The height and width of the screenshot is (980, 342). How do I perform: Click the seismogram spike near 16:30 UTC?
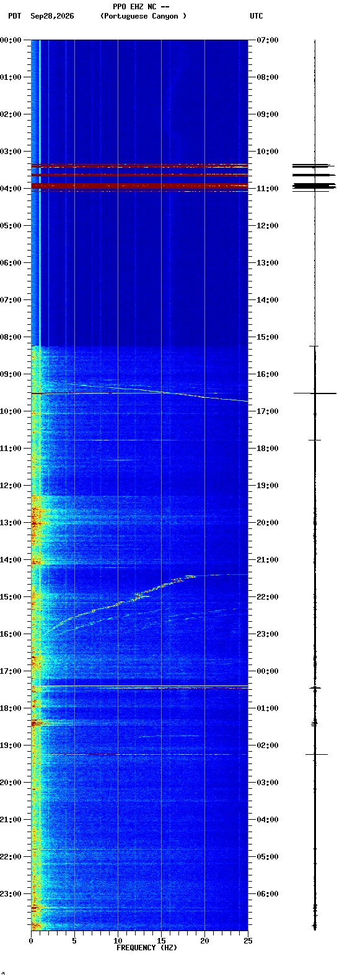(x=315, y=393)
